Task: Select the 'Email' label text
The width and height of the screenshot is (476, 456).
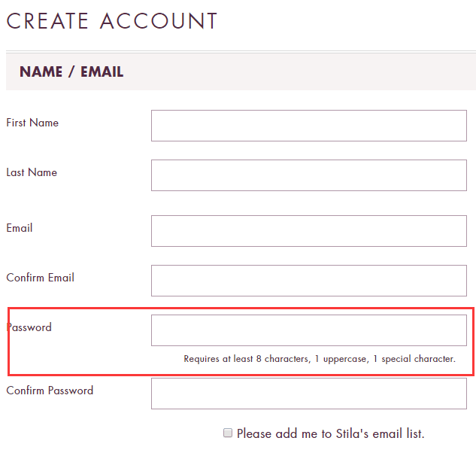Action: pos(20,228)
